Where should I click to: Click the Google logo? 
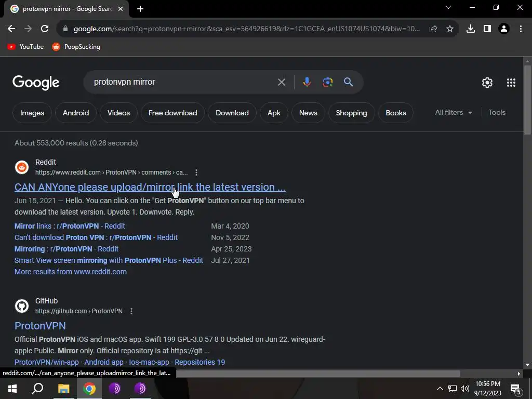tap(36, 83)
